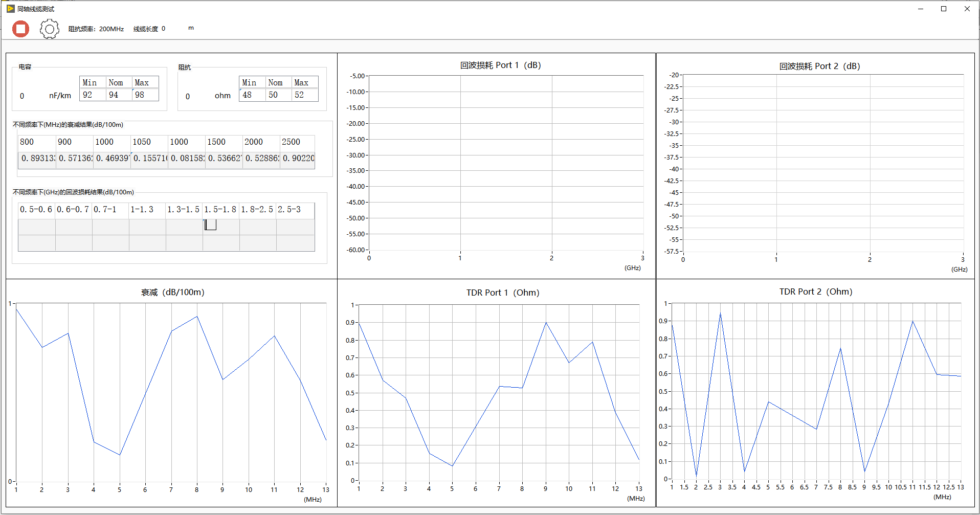Click the cable length value field

point(164,29)
